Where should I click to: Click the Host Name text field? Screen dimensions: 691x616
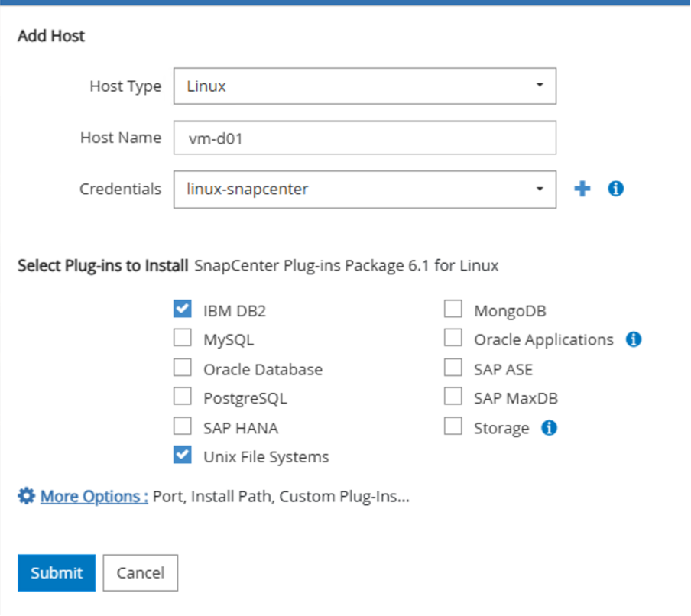[365, 138]
